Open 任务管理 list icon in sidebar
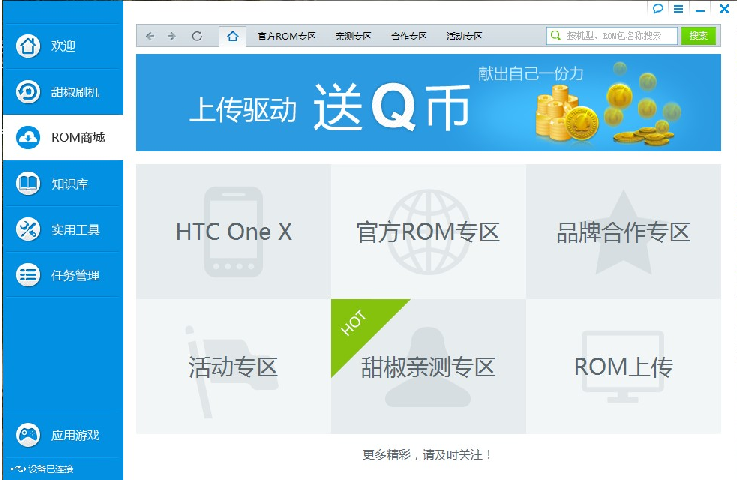The image size is (737, 480). (x=29, y=276)
